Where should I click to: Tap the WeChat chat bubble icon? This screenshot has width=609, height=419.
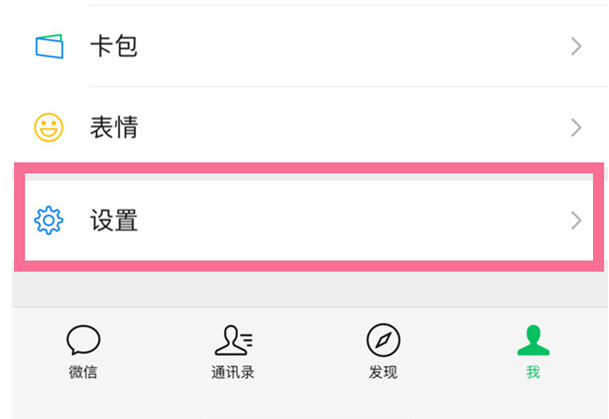(x=83, y=341)
